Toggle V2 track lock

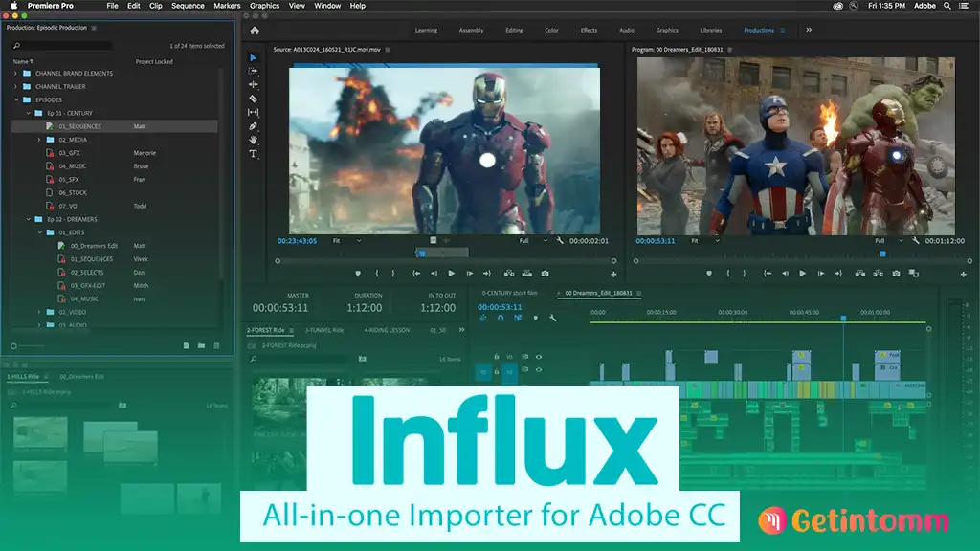(497, 371)
